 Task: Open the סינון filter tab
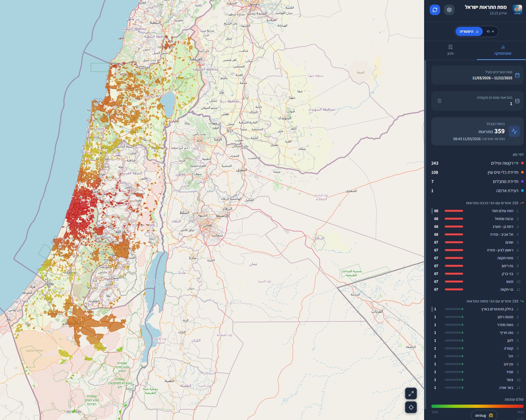[451, 50]
